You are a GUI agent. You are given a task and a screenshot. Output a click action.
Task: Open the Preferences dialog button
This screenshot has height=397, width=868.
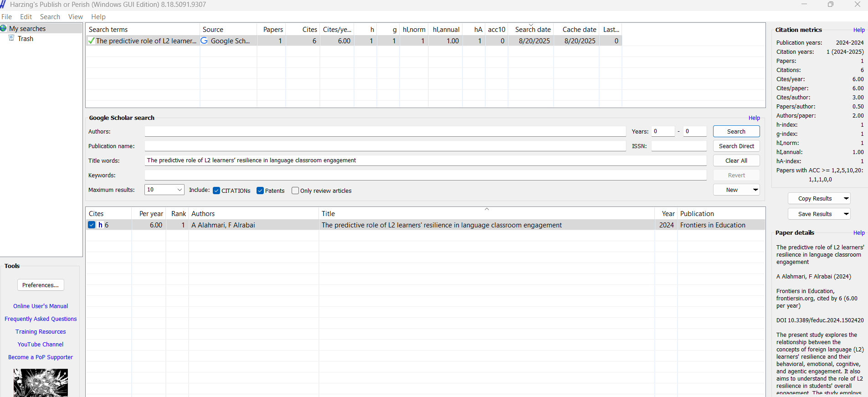pos(41,285)
